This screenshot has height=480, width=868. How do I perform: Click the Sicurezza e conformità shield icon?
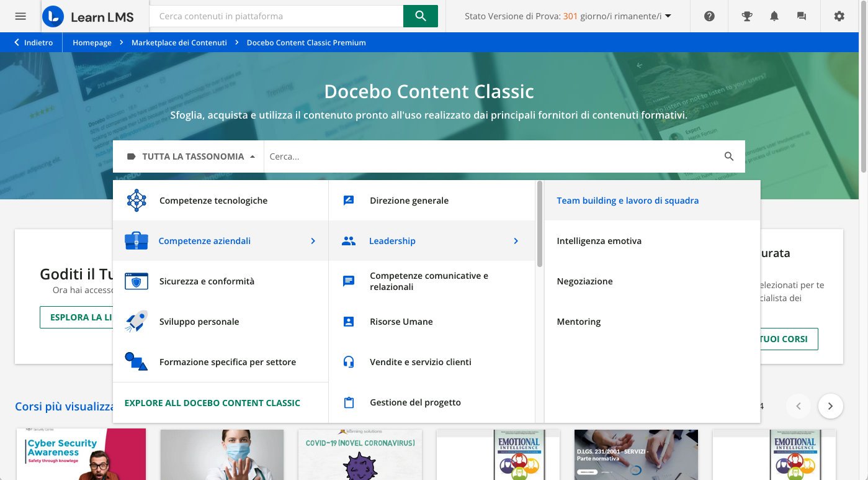pyautogui.click(x=136, y=281)
